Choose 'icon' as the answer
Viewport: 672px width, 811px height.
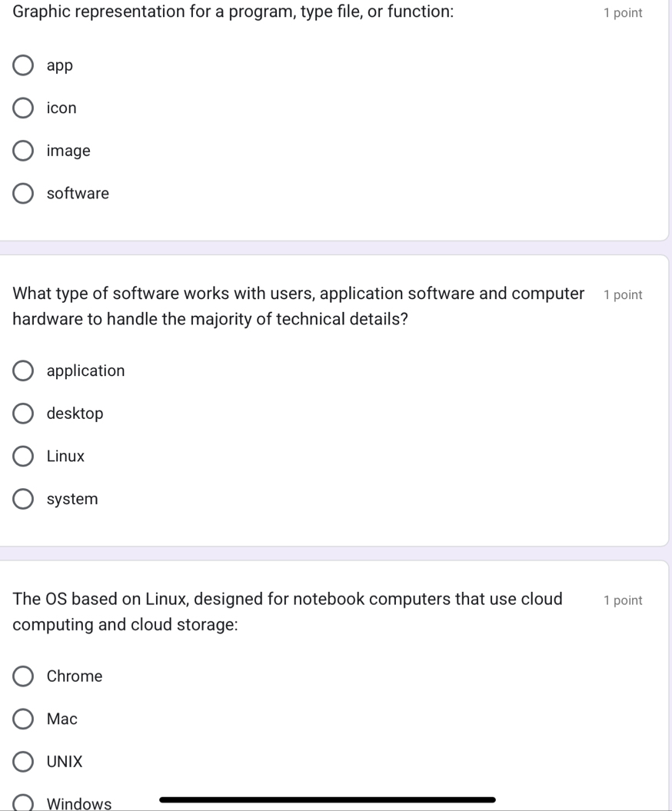point(23,108)
